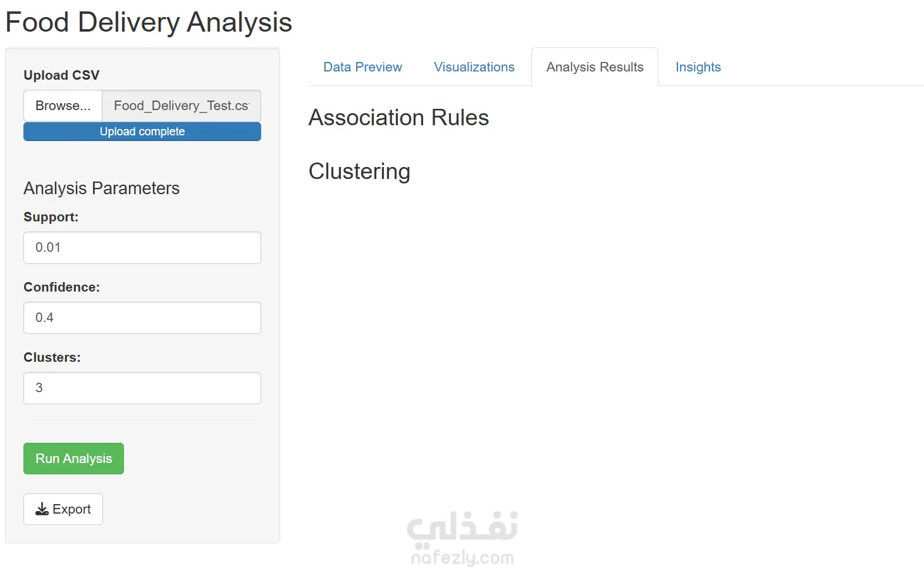Select the Analysis Results tab
This screenshot has height=568, width=924.
(594, 67)
